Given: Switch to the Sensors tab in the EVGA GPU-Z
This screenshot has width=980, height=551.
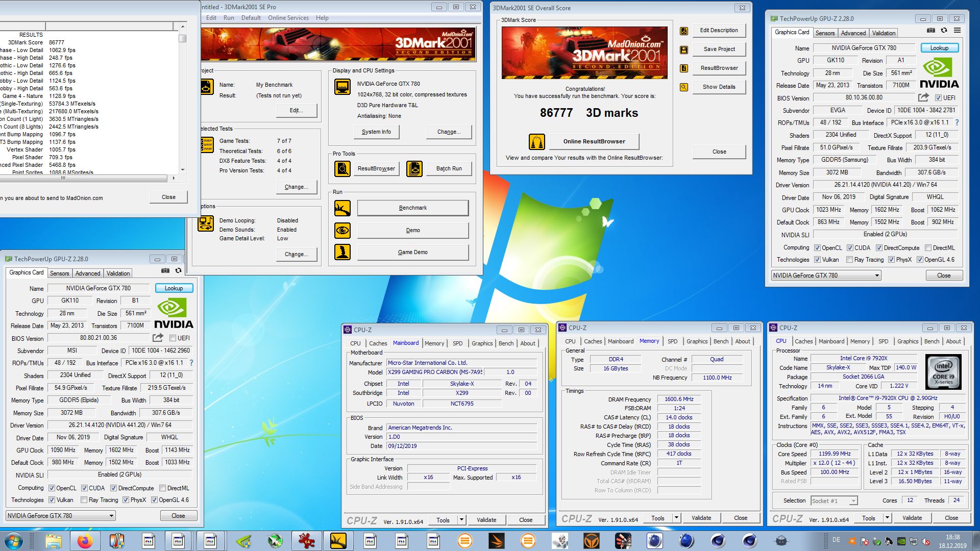Looking at the screenshot, I should point(825,33).
